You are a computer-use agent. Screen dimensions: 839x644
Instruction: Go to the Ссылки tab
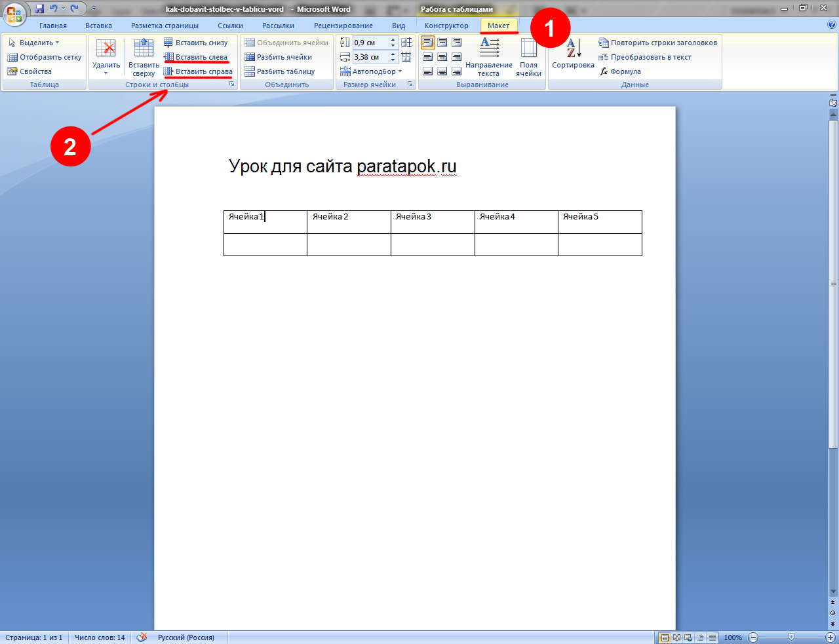pos(231,26)
